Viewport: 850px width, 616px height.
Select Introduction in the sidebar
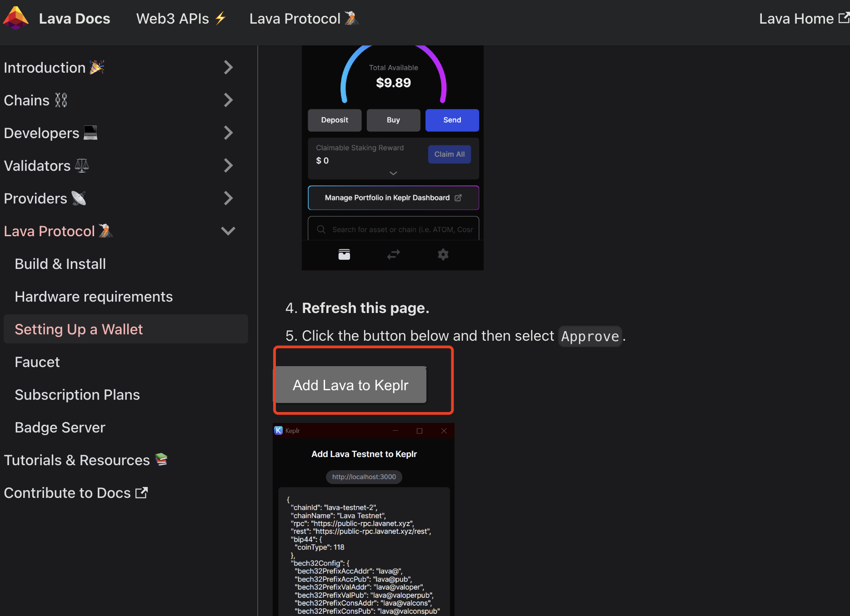pyautogui.click(x=55, y=68)
